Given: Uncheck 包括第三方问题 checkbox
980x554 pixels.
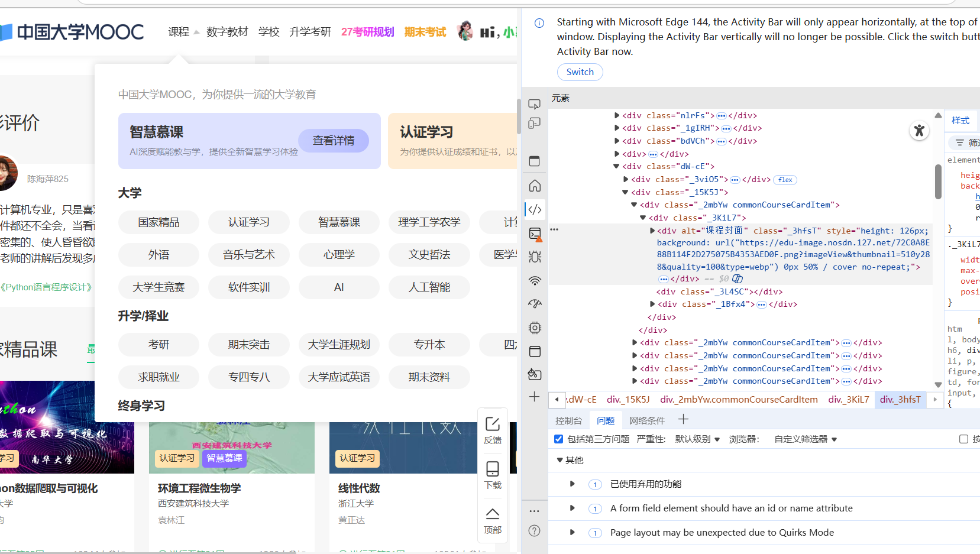Looking at the screenshot, I should coord(558,439).
